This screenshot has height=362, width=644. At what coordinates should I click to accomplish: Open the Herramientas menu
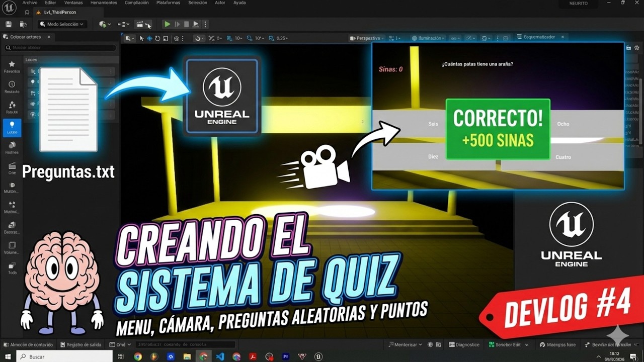[x=104, y=3]
